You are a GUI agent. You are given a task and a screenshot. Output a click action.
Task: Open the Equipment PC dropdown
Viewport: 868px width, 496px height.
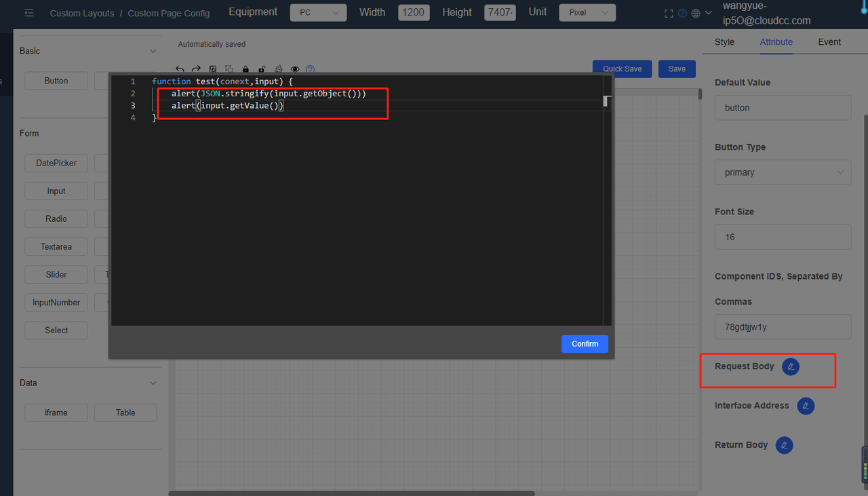click(x=318, y=13)
